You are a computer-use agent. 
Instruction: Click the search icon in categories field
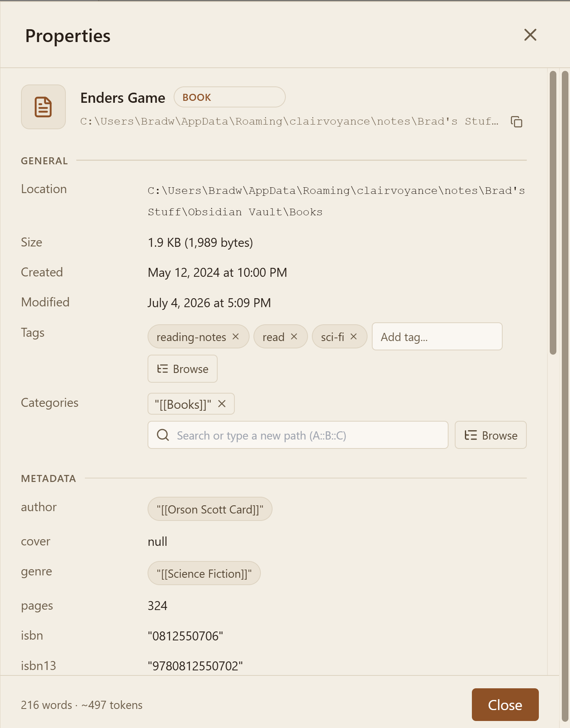pyautogui.click(x=163, y=435)
